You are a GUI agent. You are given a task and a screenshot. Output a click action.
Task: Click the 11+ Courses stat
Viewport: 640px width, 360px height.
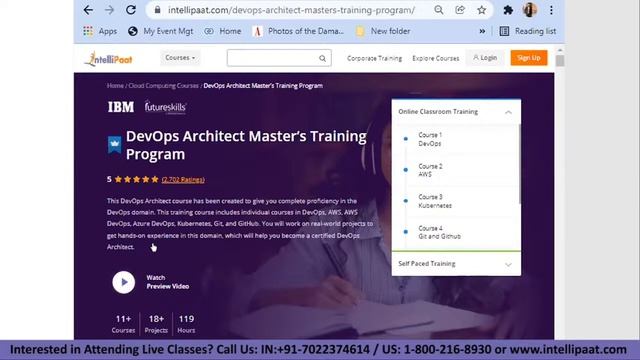click(123, 324)
